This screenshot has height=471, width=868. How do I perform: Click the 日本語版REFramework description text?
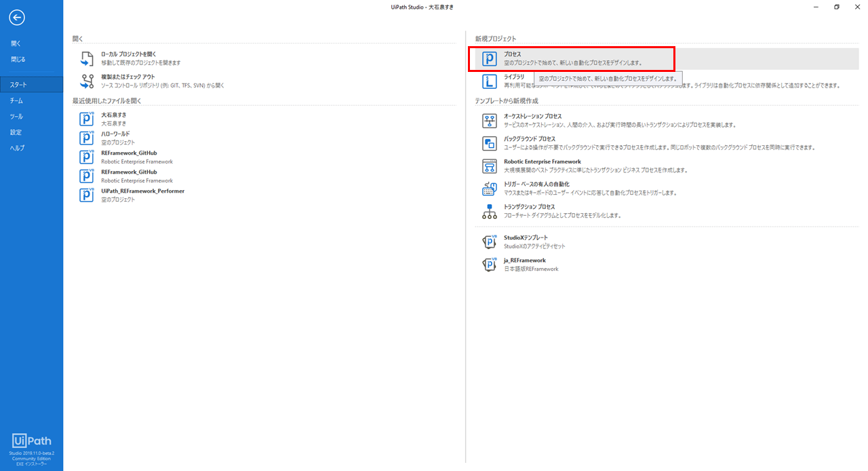point(531,269)
